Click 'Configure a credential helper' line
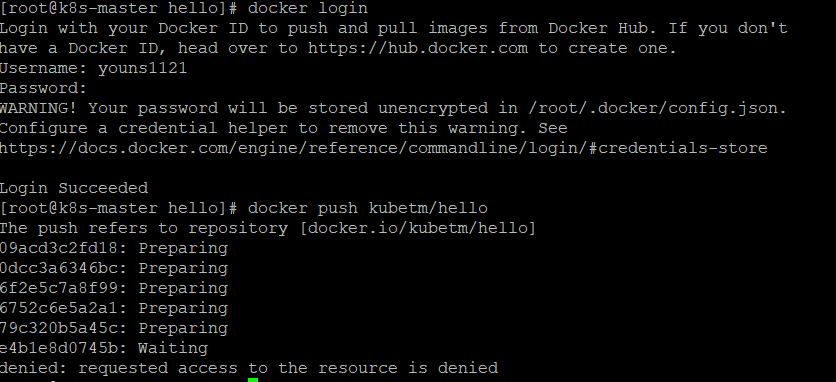 pos(284,128)
